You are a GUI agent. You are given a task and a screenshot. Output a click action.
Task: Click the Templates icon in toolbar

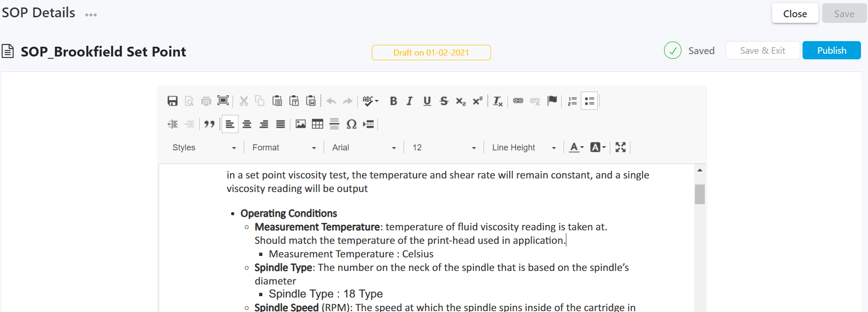coord(223,101)
